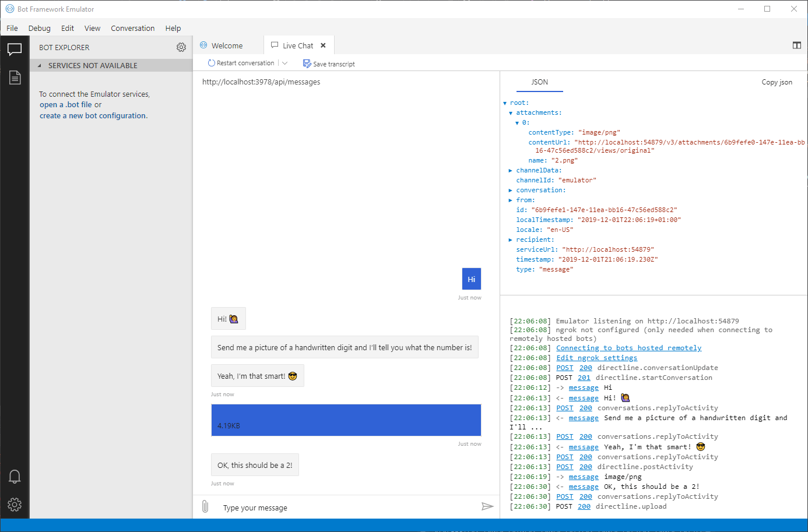Collapse the attachments node

[511, 113]
